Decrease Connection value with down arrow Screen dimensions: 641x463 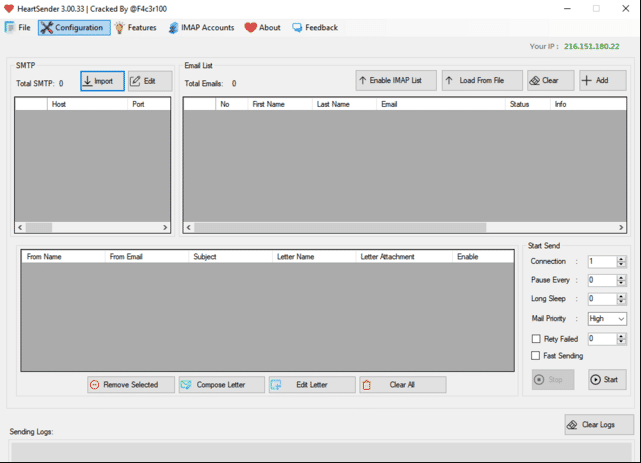coord(621,264)
